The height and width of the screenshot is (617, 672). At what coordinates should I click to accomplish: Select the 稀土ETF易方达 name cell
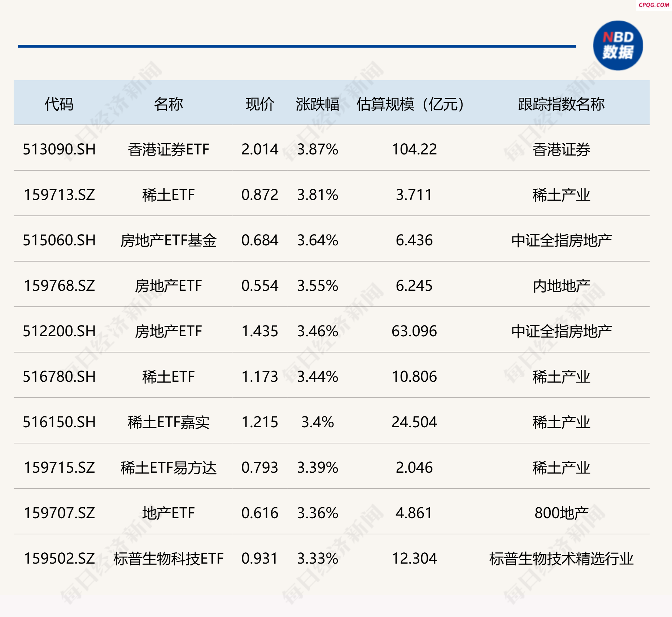coord(169,468)
